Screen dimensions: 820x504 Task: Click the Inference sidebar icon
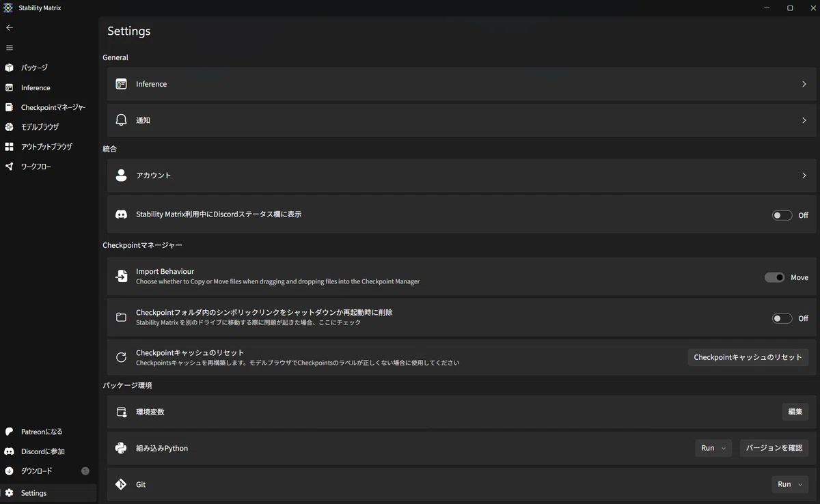[x=9, y=87]
